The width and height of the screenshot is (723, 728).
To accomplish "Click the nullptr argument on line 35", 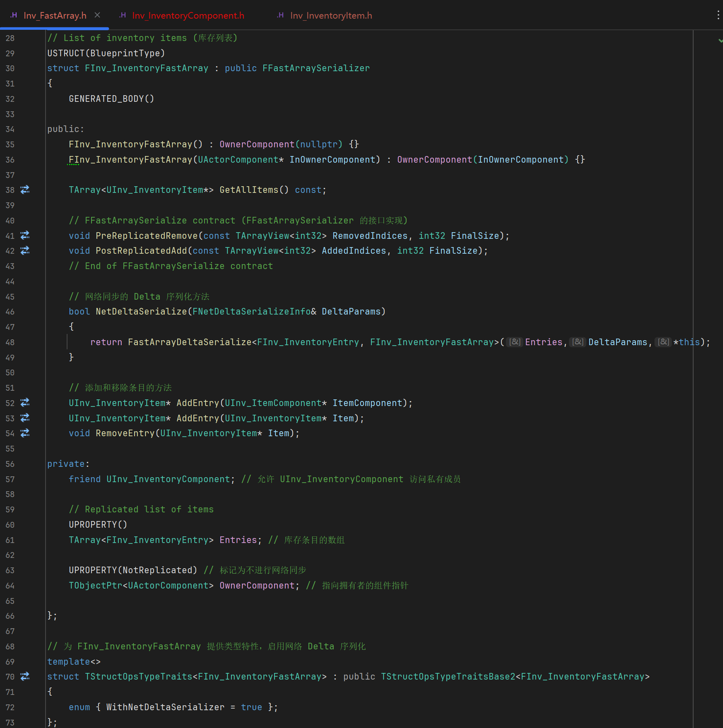I will pos(319,144).
